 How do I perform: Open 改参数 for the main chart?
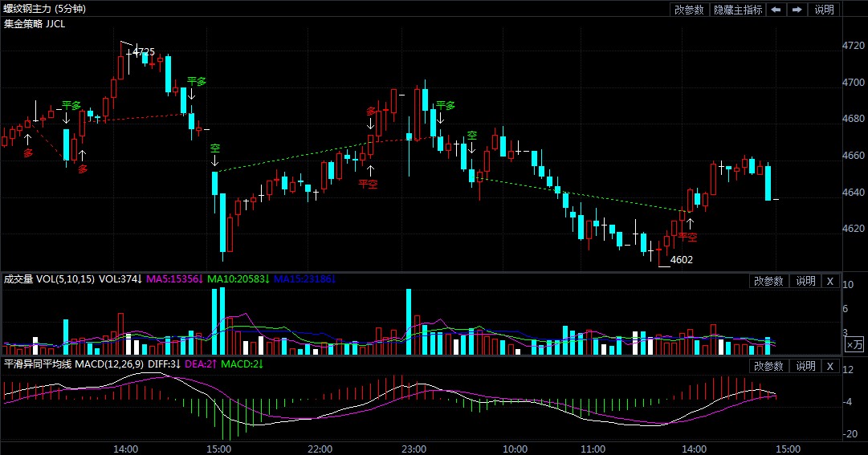689,10
